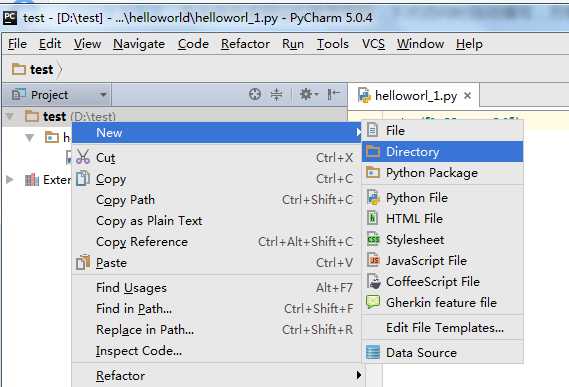The image size is (569, 387).
Task: Click the Directory folder icon
Action: 373,151
